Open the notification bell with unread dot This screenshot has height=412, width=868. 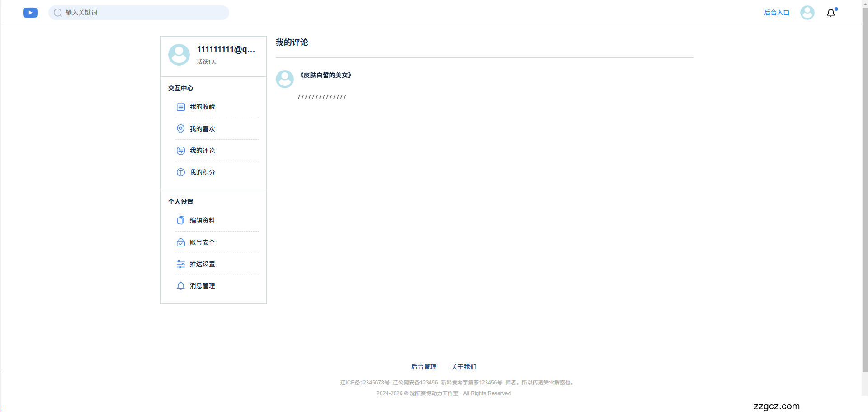tap(831, 13)
